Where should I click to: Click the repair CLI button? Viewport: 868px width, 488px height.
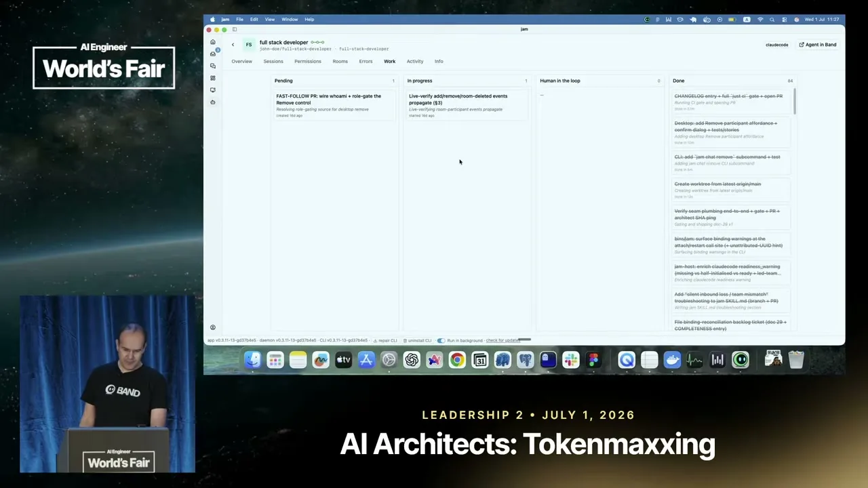click(385, 340)
